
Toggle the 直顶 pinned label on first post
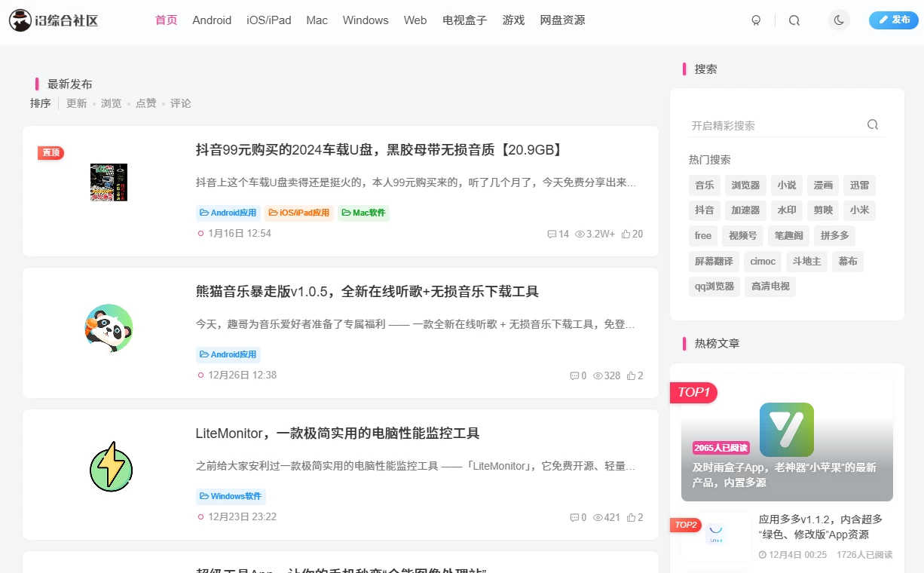tap(50, 152)
